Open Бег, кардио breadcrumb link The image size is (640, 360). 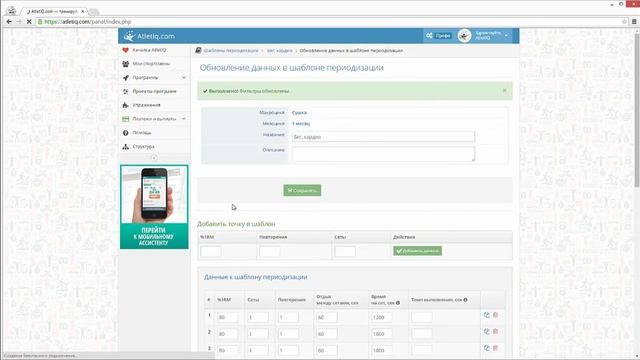pyautogui.click(x=280, y=51)
